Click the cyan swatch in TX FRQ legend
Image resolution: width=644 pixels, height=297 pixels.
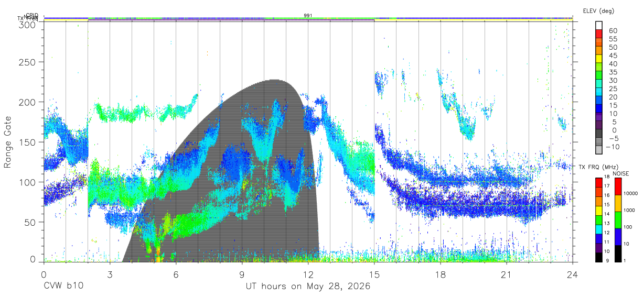[x=599, y=229]
